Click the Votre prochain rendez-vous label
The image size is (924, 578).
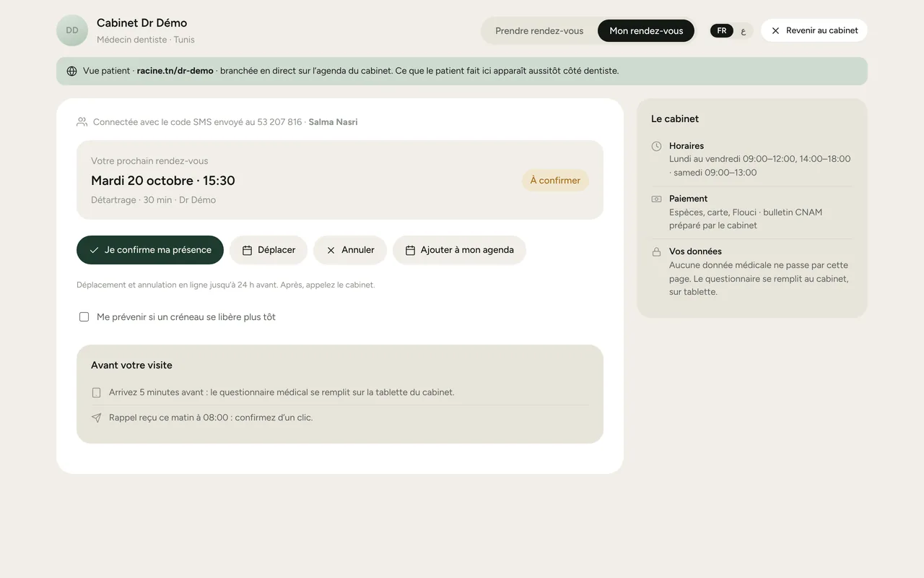point(149,161)
